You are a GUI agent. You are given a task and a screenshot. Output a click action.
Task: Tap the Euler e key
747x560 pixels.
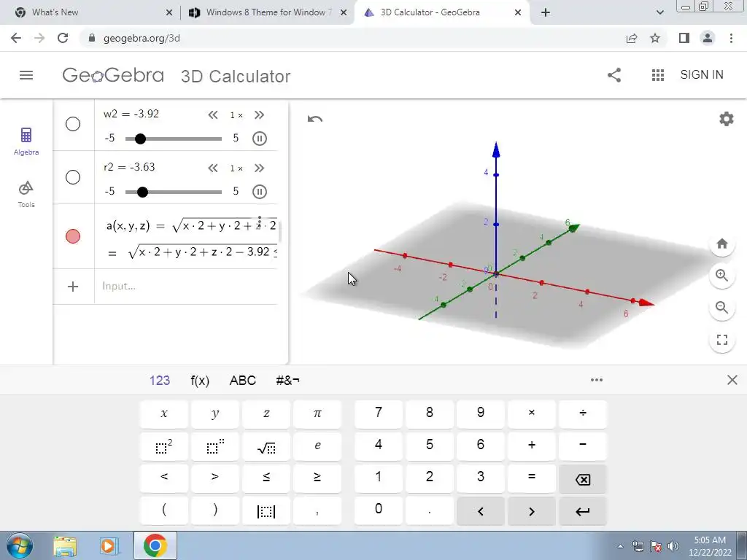317,446
